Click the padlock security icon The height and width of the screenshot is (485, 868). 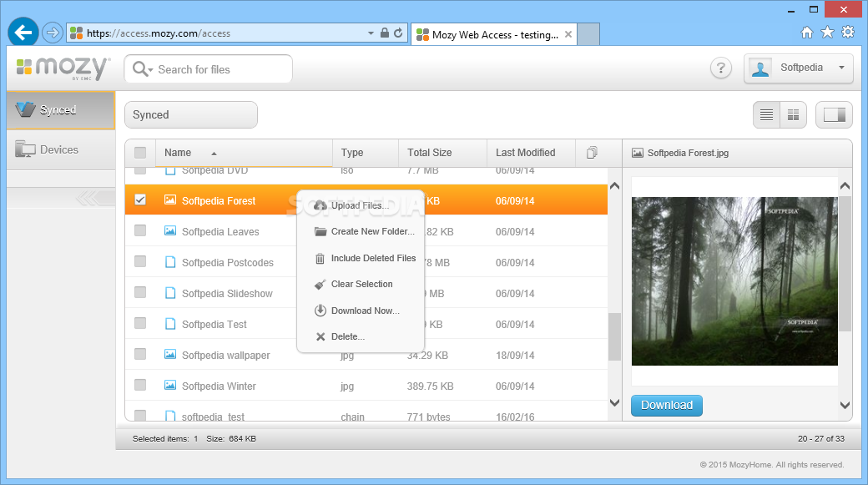pos(385,33)
